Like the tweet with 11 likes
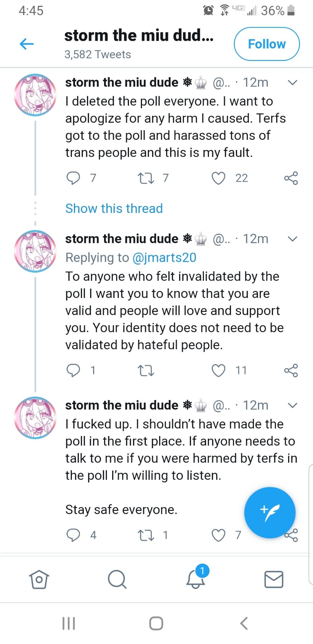Viewport: 313px width, 644px height. point(218,370)
